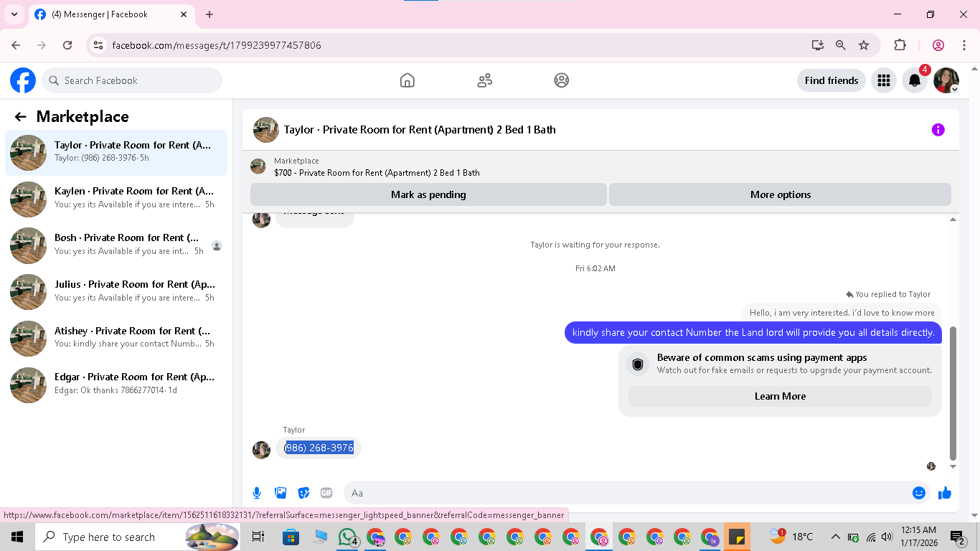Record a voice clip microphone icon

tap(257, 493)
